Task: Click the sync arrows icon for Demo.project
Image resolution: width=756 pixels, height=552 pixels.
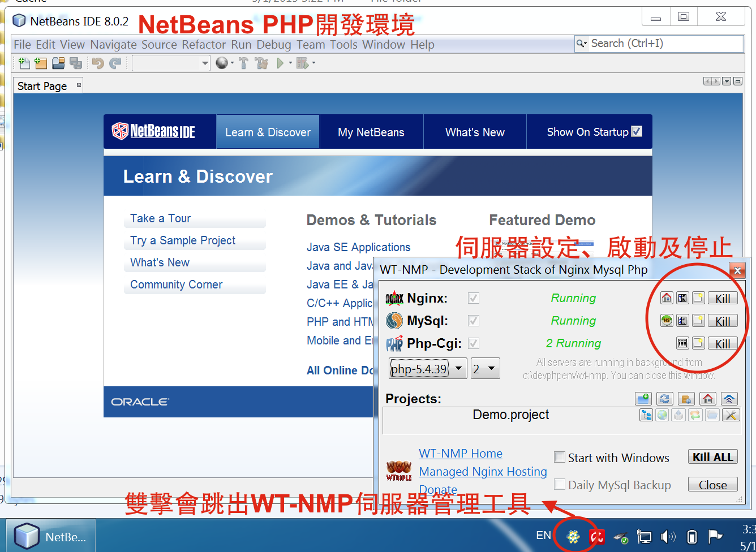Action: pyautogui.click(x=695, y=415)
